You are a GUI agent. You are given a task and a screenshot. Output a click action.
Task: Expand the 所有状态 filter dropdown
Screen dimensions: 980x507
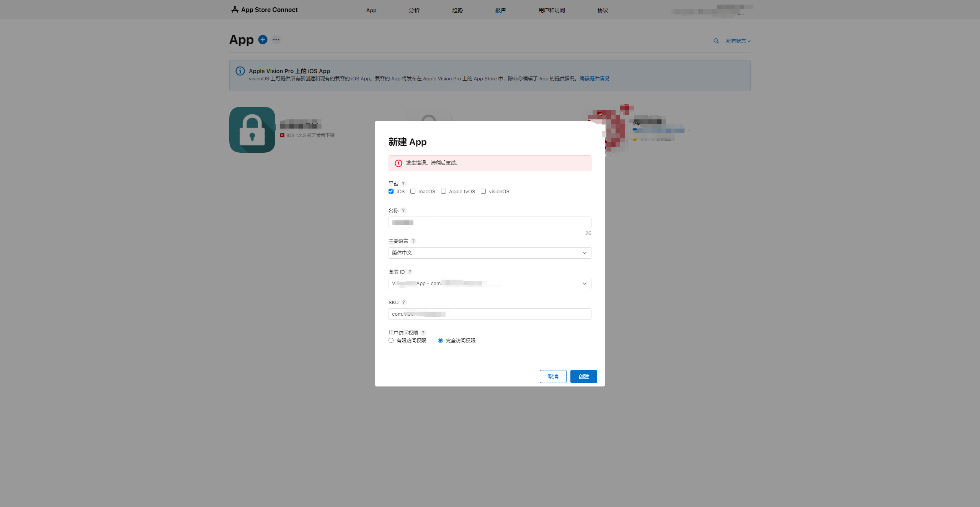pos(738,41)
